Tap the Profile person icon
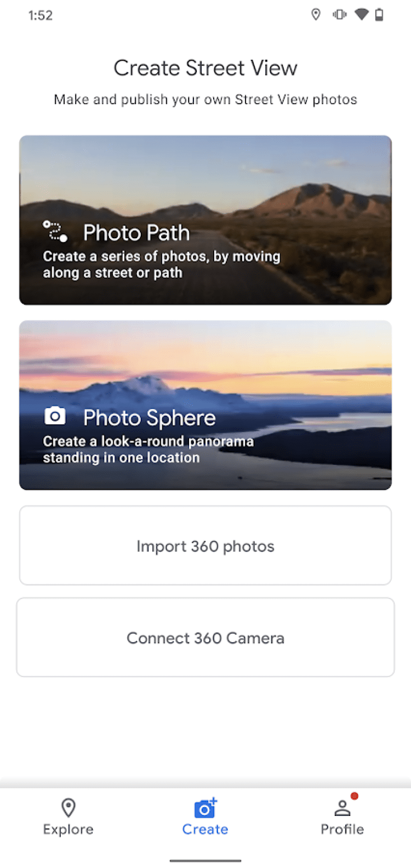This screenshot has height=868, width=411. 342,808
